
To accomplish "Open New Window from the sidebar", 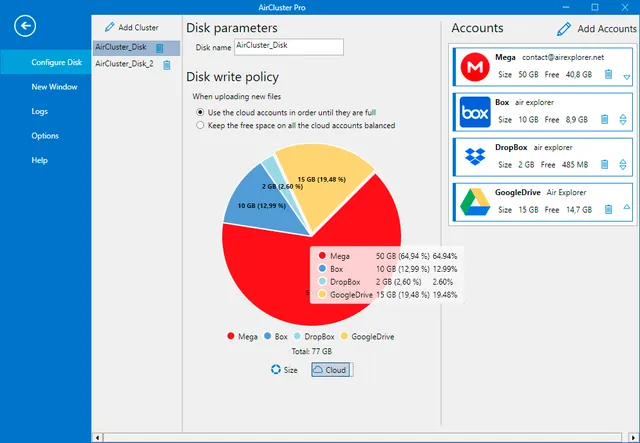I will click(54, 87).
